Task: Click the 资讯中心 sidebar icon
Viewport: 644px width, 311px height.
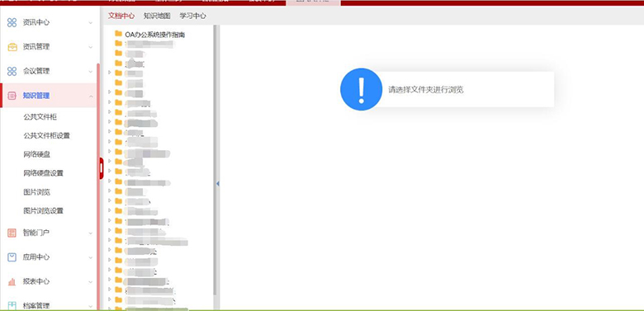Action: point(12,22)
